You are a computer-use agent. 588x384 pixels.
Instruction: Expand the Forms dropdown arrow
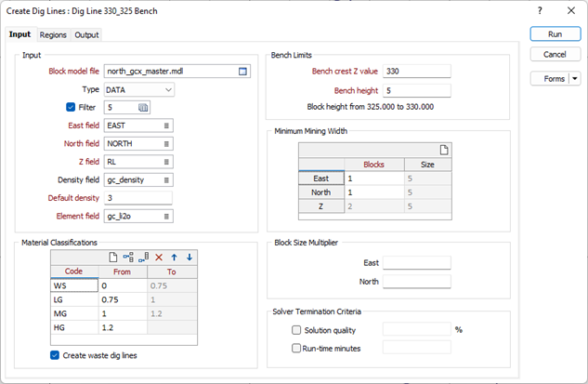coord(575,79)
